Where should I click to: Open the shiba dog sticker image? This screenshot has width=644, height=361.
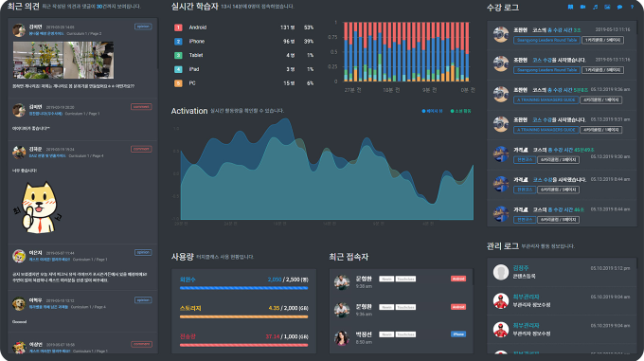38,208
